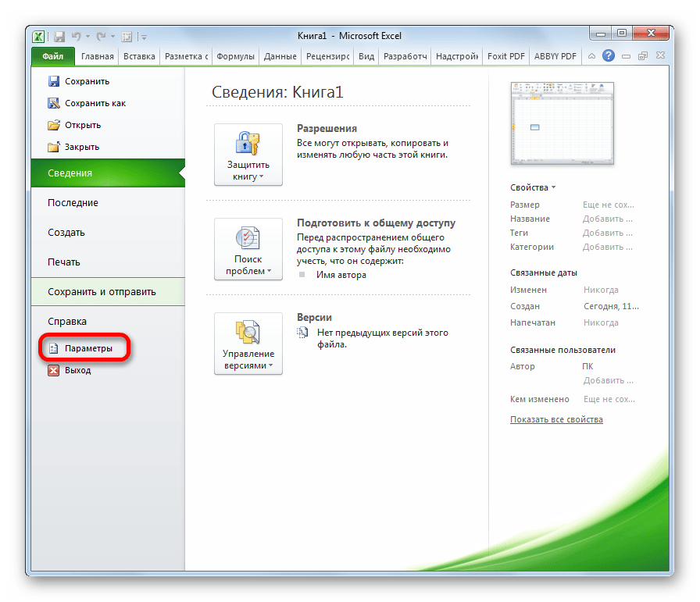Click the Теги Добавить field

(x=607, y=233)
